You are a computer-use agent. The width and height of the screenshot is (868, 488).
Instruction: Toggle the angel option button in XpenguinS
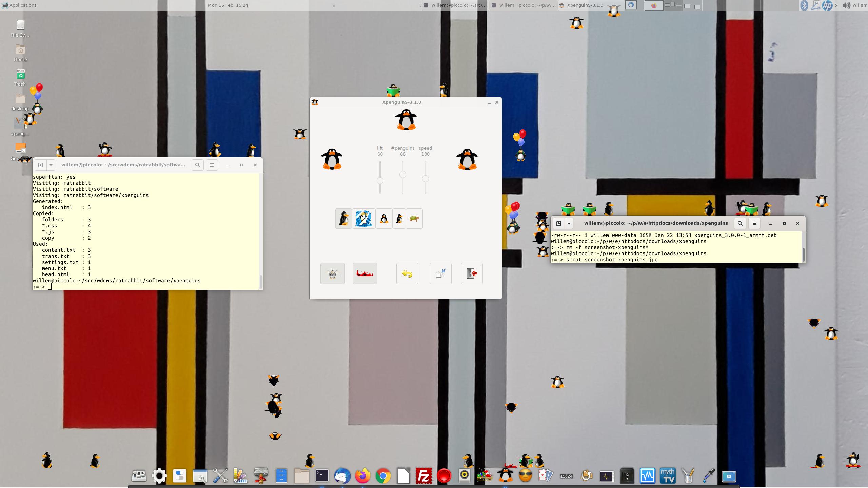click(x=332, y=273)
